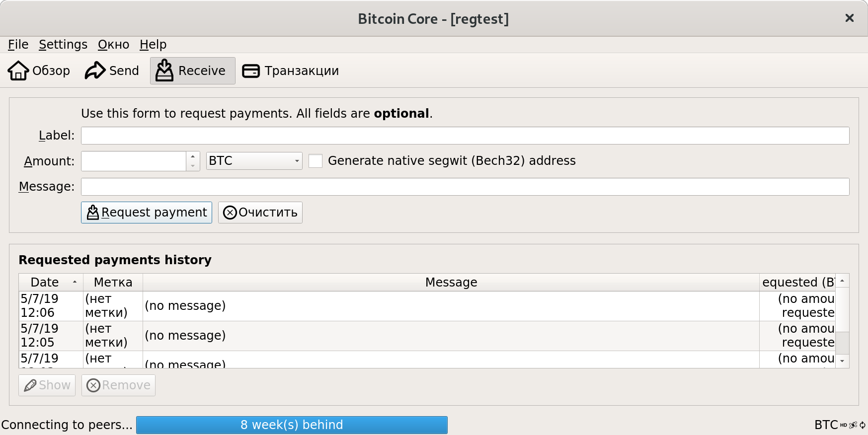Open the BTC amount unit dropdown
The height and width of the screenshot is (435, 868).
[x=254, y=161]
